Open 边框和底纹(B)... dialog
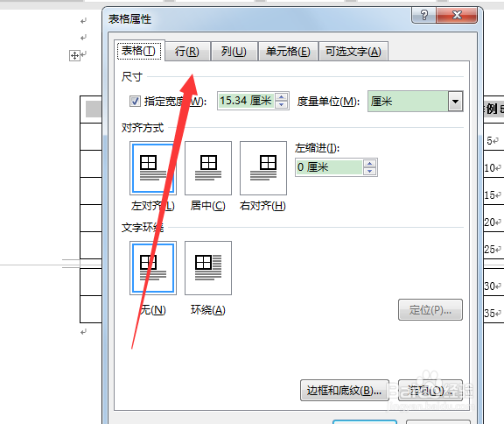The image size is (504, 424). coord(345,391)
